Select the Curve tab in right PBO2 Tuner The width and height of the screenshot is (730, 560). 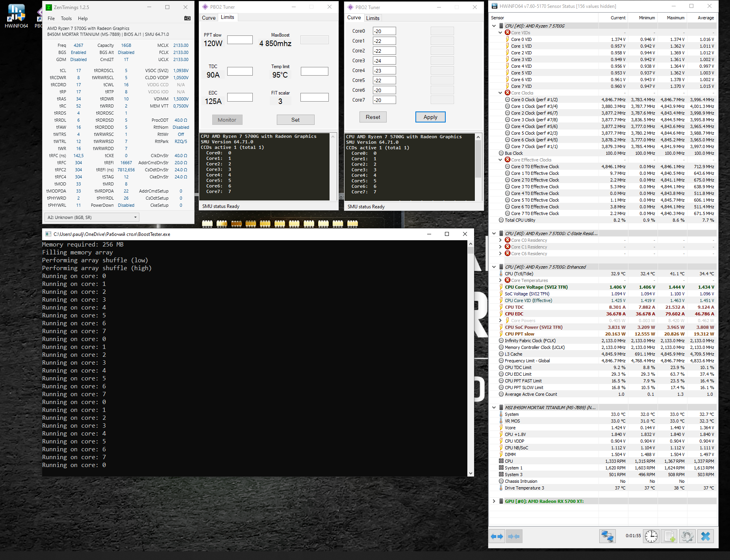click(x=354, y=18)
